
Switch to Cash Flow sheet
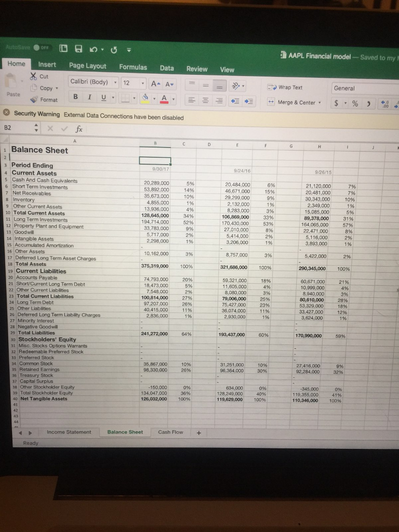click(170, 432)
